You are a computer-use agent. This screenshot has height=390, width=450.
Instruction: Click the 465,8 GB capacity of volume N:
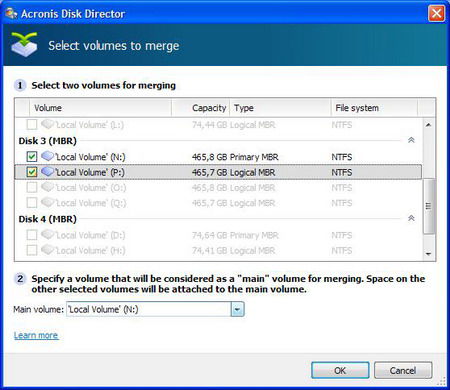pos(209,157)
